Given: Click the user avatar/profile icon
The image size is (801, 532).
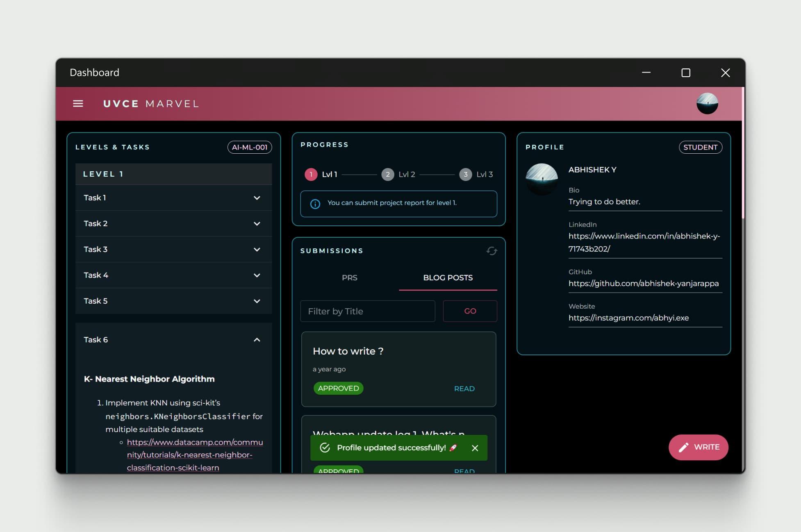Looking at the screenshot, I should [708, 103].
